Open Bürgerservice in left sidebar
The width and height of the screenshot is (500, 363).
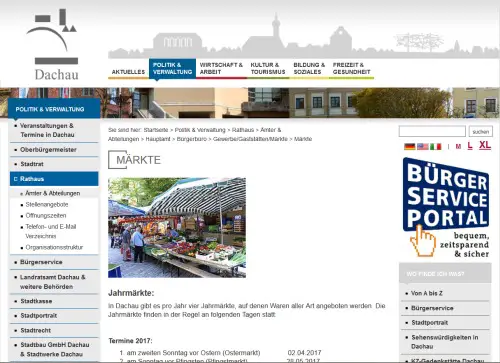pos(54,262)
